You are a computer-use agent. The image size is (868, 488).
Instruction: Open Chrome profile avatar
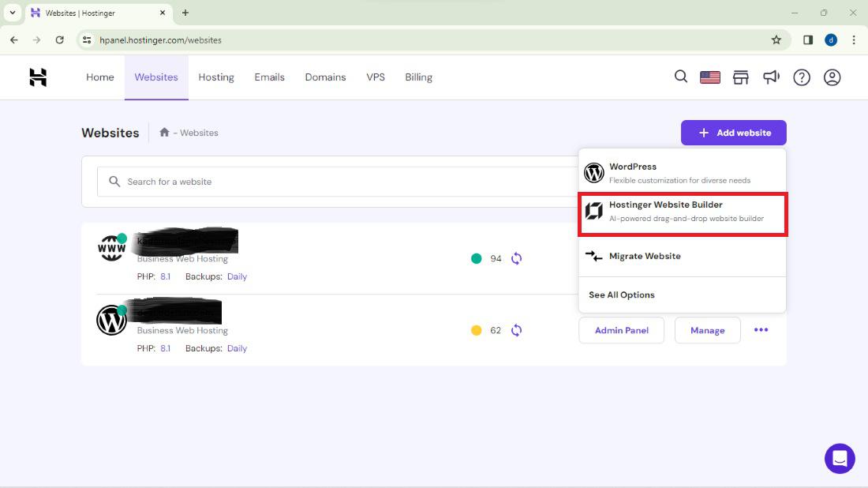point(831,40)
